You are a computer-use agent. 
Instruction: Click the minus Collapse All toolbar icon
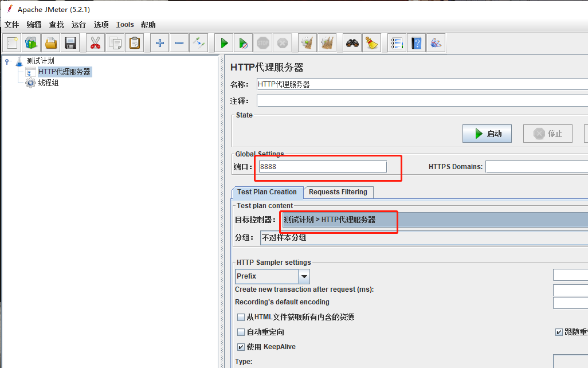[x=179, y=43]
